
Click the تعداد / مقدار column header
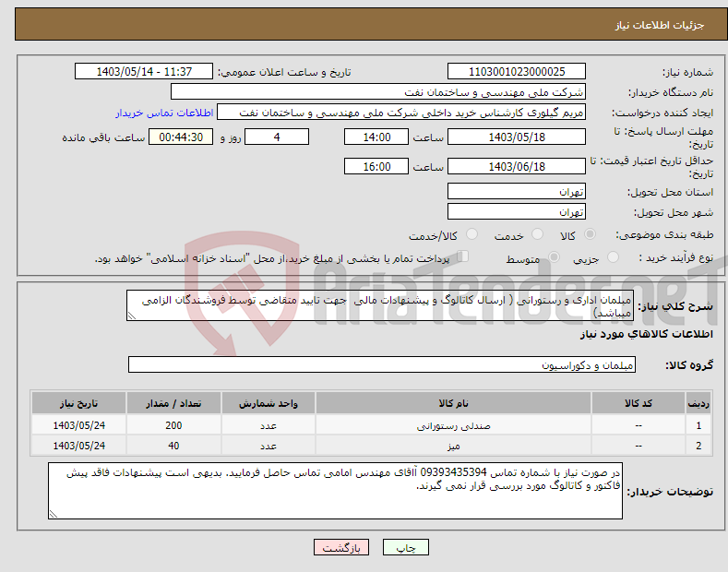pyautogui.click(x=173, y=403)
